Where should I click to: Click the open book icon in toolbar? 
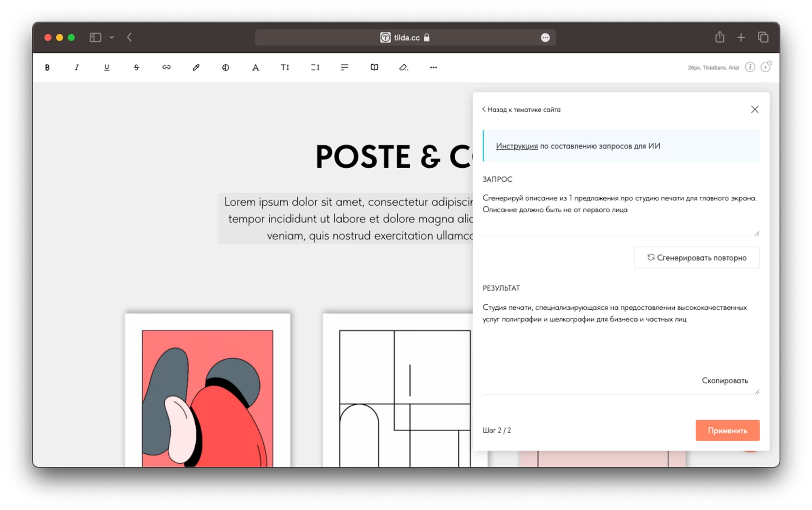[374, 68]
